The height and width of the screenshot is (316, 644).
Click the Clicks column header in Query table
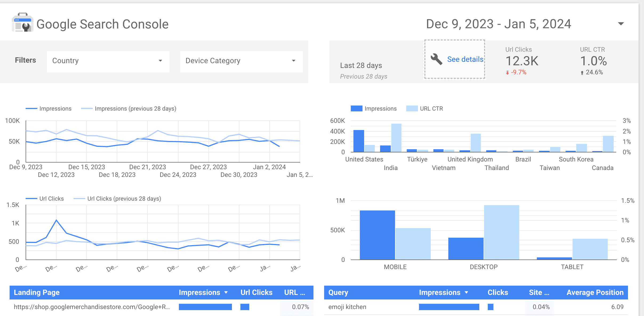point(498,293)
